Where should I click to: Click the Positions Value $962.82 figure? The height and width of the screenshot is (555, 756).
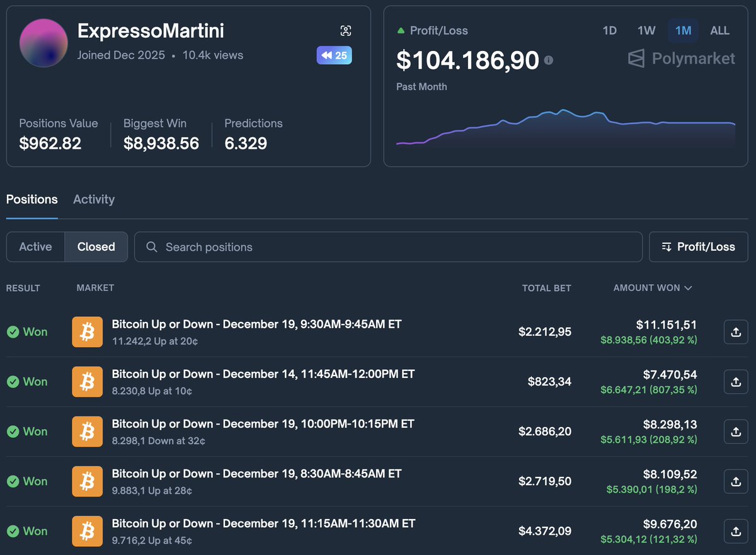tap(50, 144)
